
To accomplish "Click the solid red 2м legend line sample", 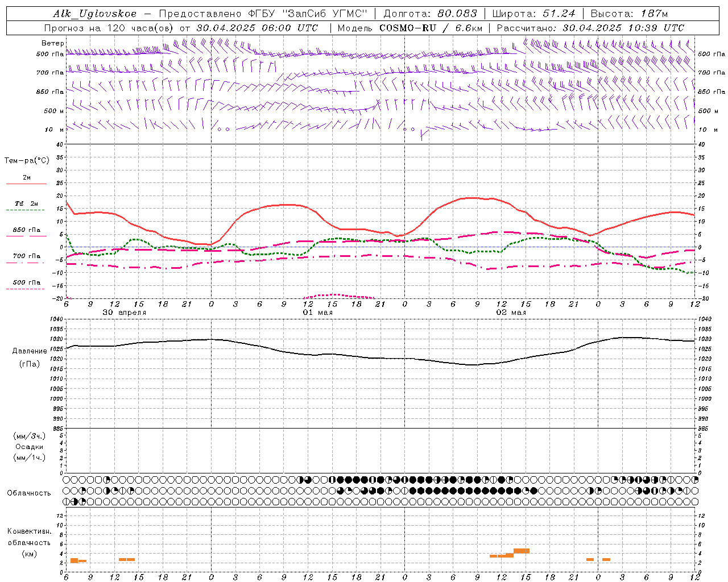I will [x=26, y=184].
